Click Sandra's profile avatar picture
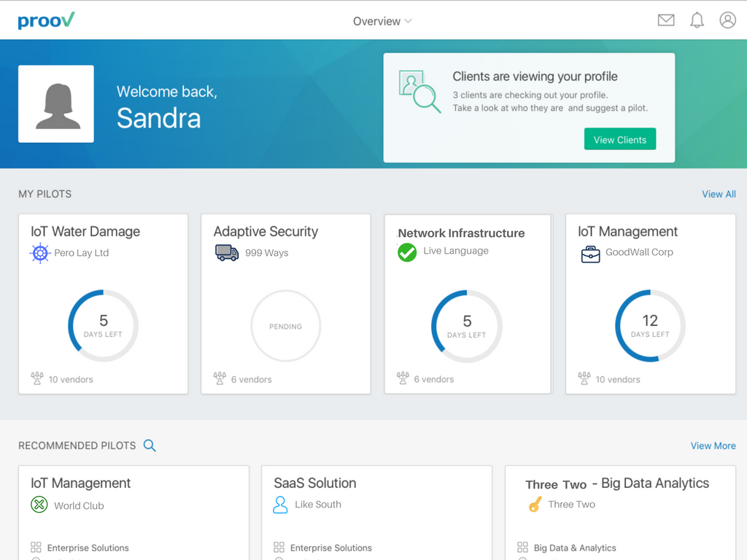Screen dimensions: 747x560 tap(56, 104)
